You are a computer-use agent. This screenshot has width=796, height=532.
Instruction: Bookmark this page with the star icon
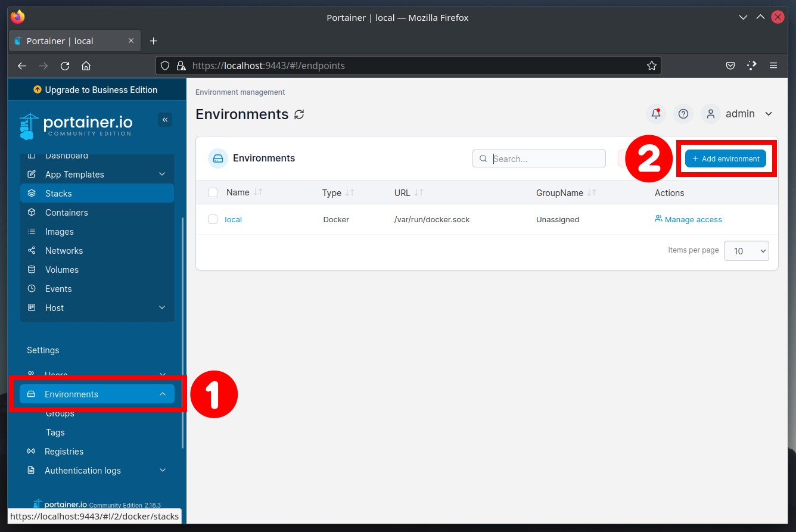click(x=652, y=66)
